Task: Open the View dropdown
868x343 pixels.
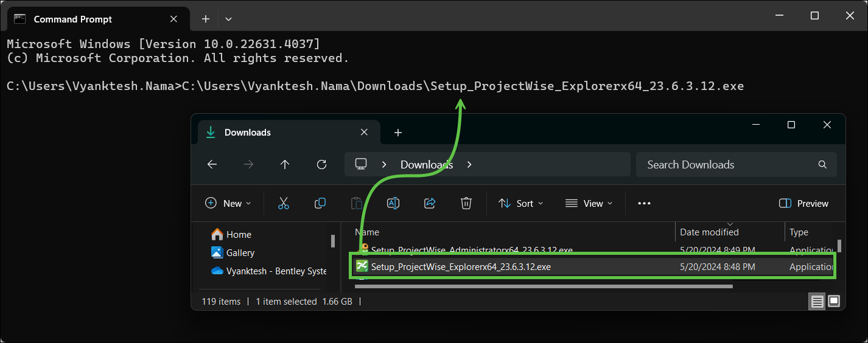Action: point(589,203)
